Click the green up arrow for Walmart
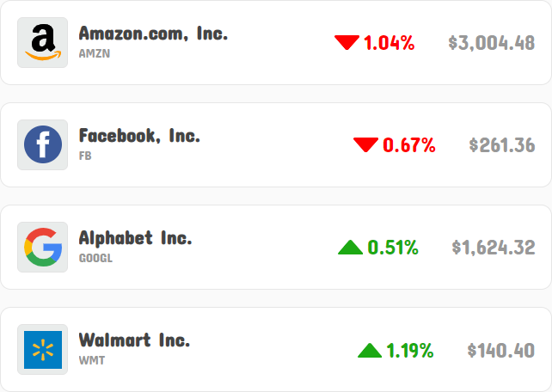Image resolution: width=552 pixels, height=392 pixels. [x=370, y=350]
